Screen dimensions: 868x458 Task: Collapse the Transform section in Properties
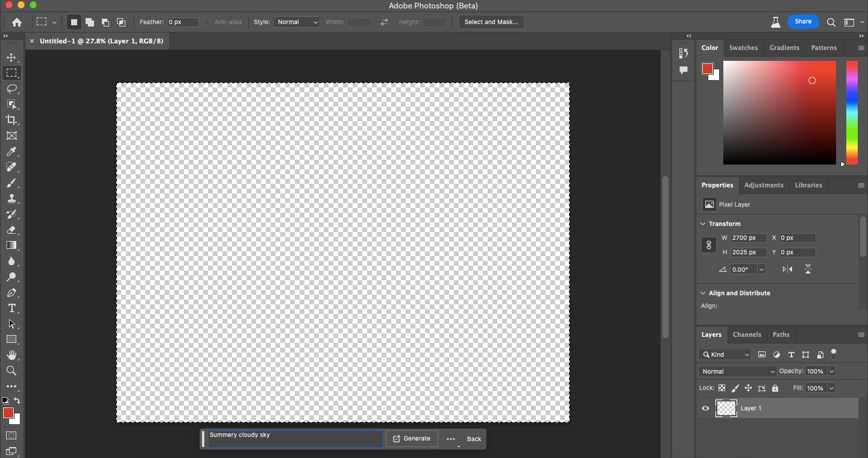coord(702,224)
